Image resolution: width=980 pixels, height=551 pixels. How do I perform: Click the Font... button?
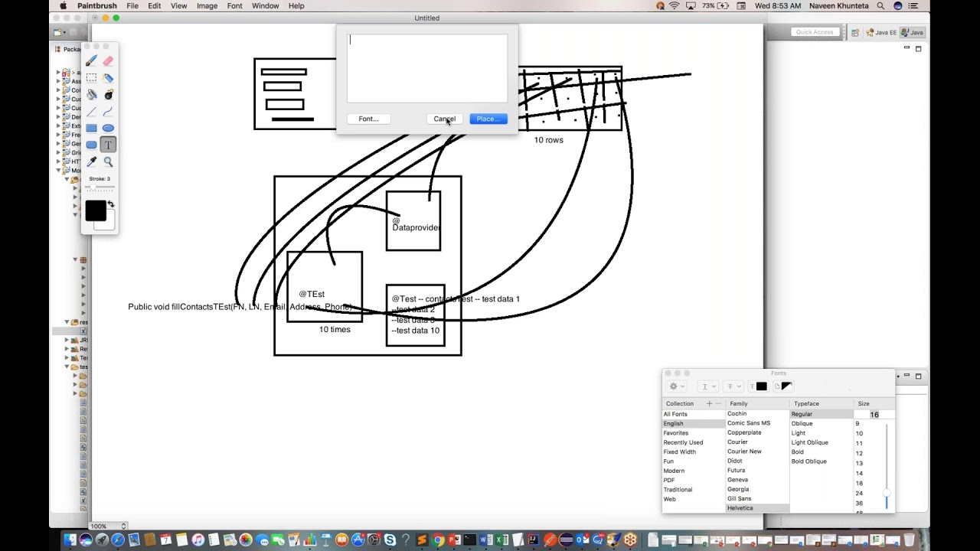[368, 119]
